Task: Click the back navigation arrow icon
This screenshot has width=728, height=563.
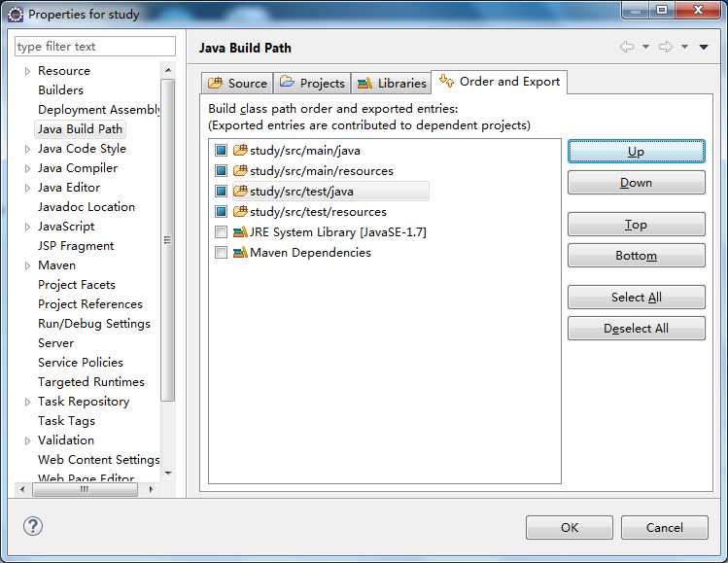Action: click(628, 47)
